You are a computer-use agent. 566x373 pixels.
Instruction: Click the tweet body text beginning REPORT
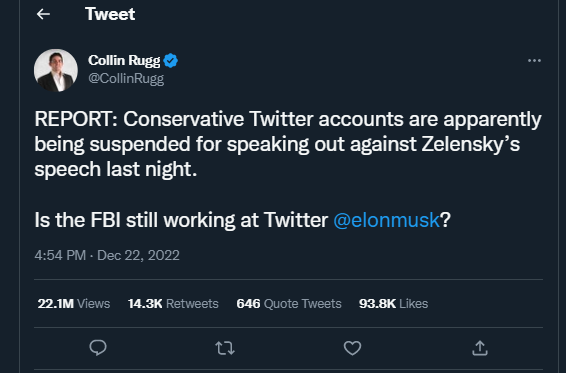pos(288,144)
